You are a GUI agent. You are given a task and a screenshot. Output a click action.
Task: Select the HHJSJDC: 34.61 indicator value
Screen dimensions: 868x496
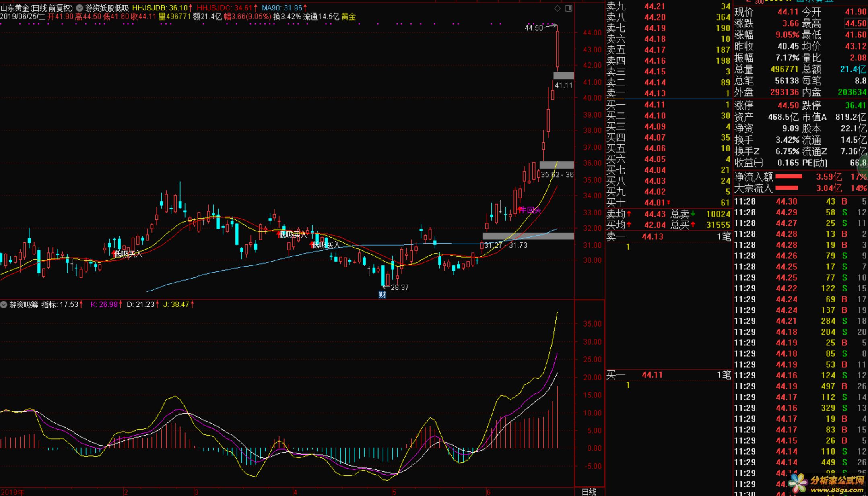(227, 8)
